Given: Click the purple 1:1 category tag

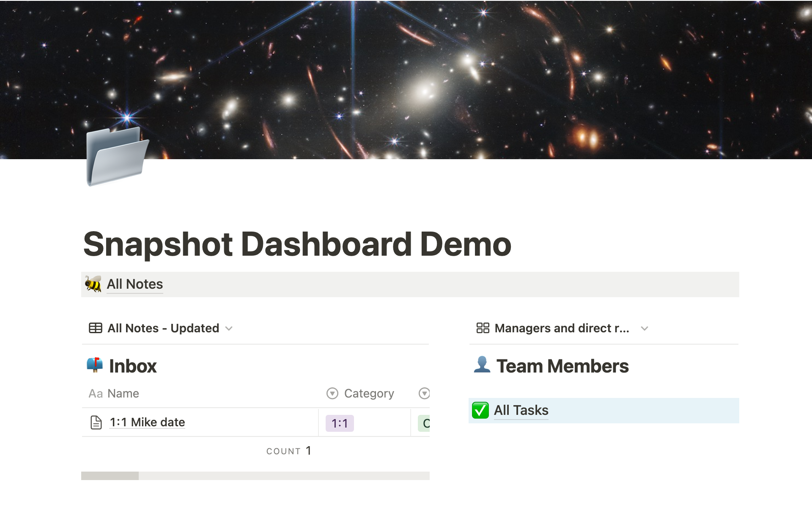Looking at the screenshot, I should point(340,423).
